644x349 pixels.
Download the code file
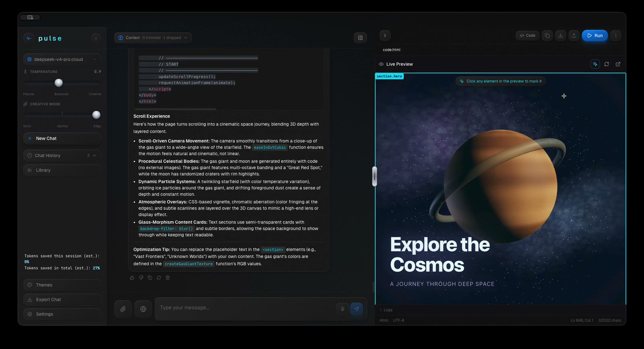click(x=561, y=35)
